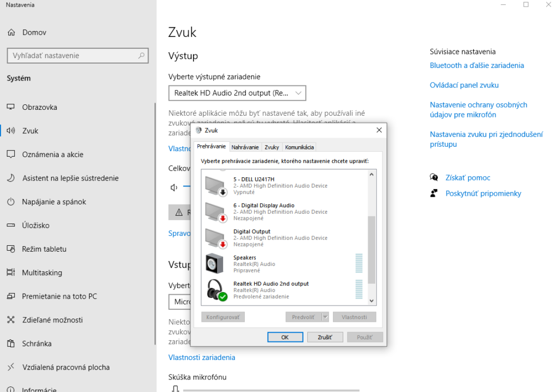
Task: Click the Obrazovka display icon in sidebar
Action: (10, 107)
